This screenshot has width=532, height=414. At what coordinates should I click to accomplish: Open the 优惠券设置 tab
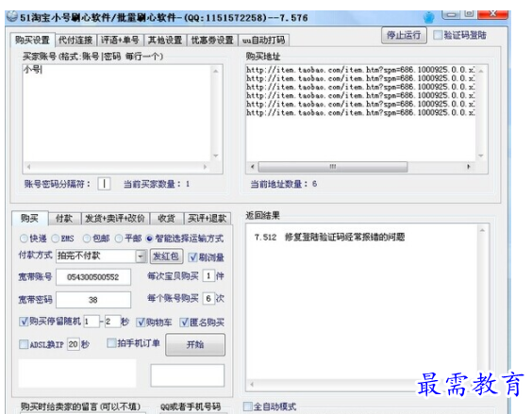[212, 41]
